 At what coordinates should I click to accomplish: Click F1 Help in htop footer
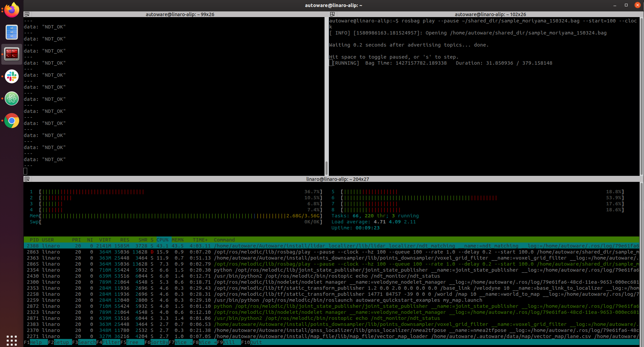36,342
